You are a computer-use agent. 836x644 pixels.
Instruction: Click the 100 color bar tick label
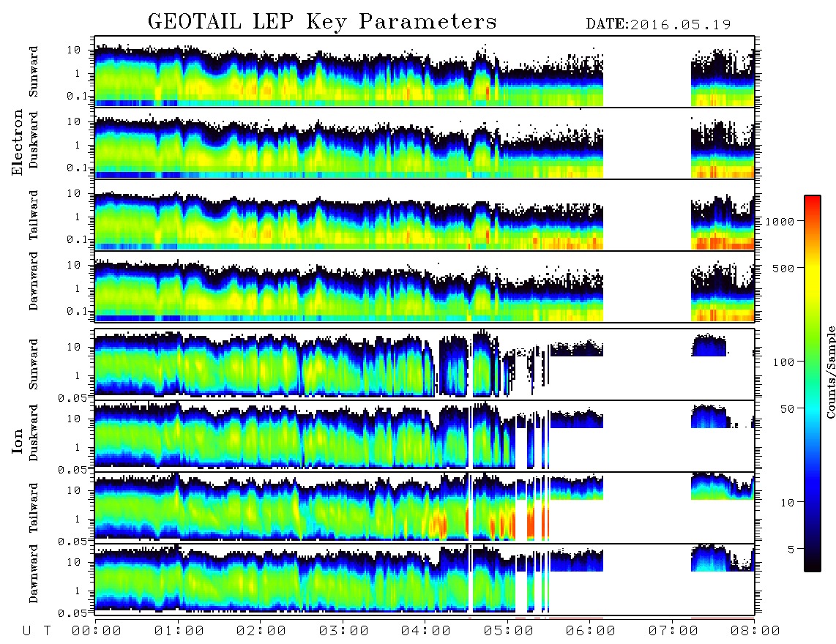pyautogui.click(x=783, y=362)
